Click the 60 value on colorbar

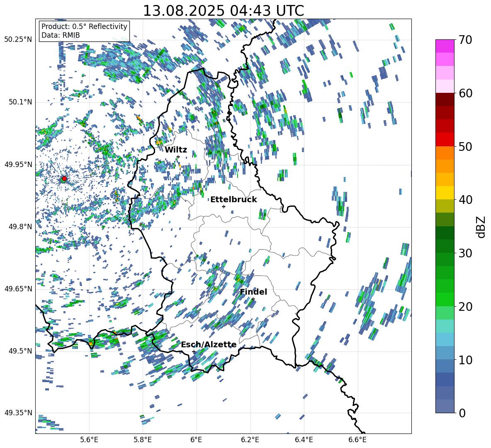[465, 93]
